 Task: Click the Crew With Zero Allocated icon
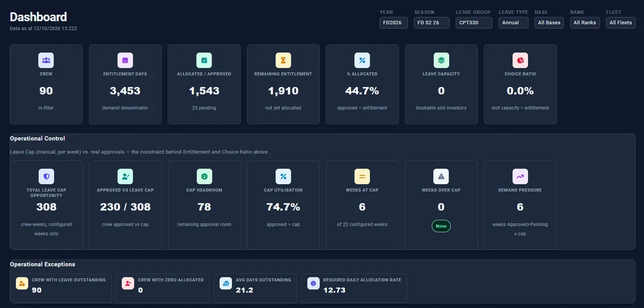pyautogui.click(x=128, y=283)
